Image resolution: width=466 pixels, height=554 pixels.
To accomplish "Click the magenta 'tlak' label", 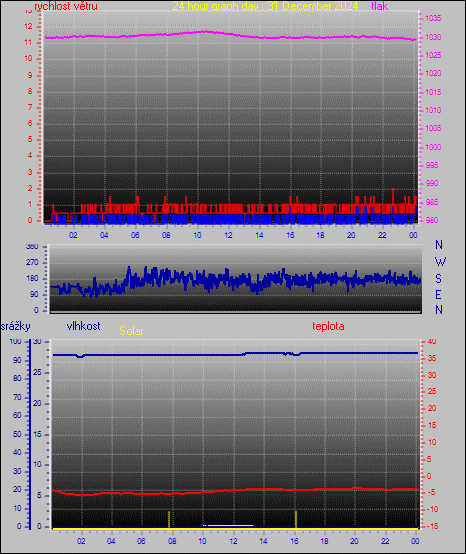I will pos(380,6).
